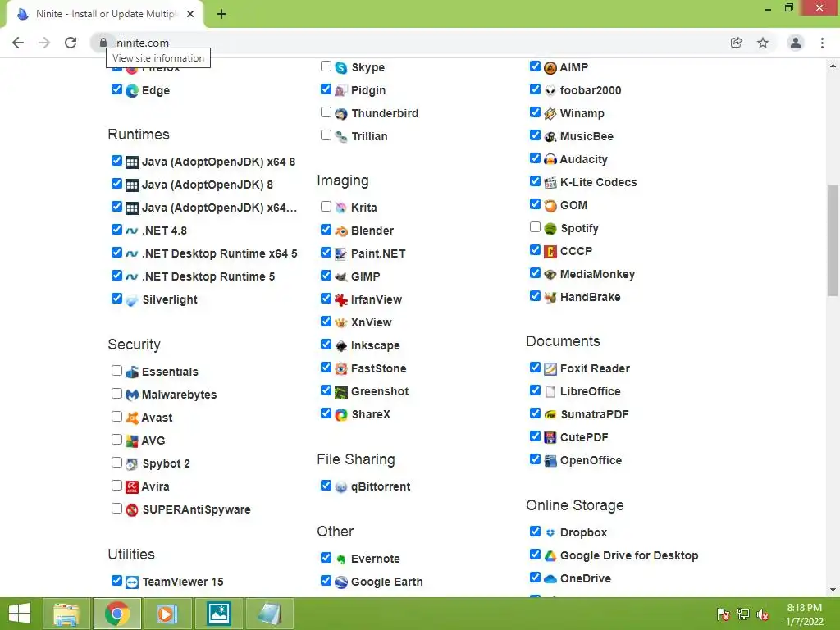
Task: Click the scrollbar down arrow
Action: [833, 591]
